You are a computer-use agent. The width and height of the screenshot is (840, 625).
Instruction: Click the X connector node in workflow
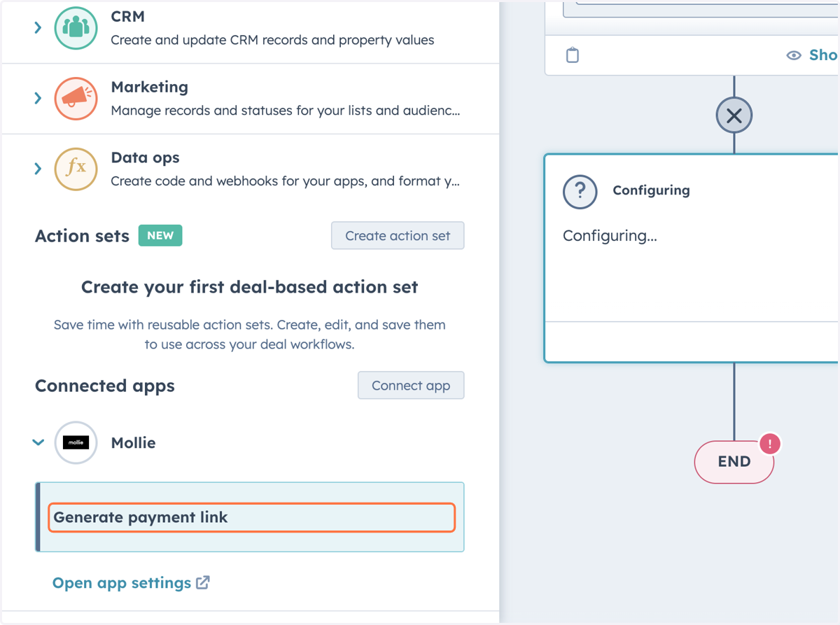pos(734,115)
